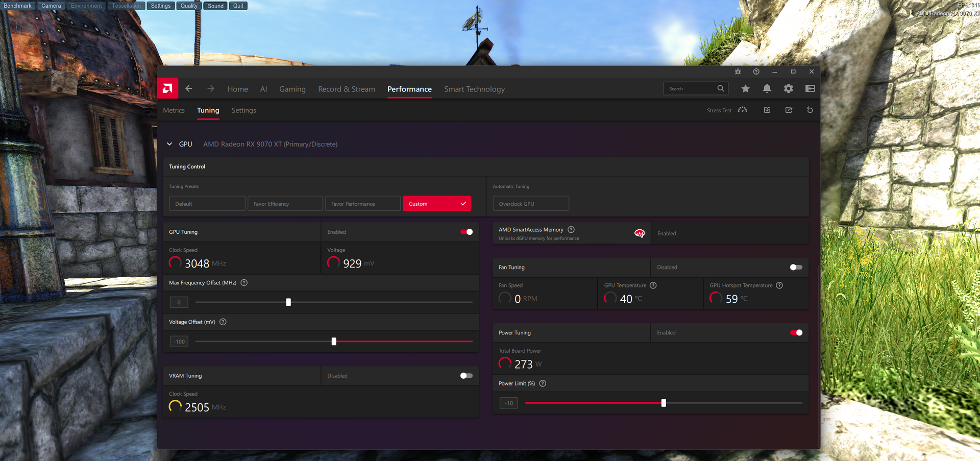Show help for GPU Hotspot Temperature

(779, 285)
